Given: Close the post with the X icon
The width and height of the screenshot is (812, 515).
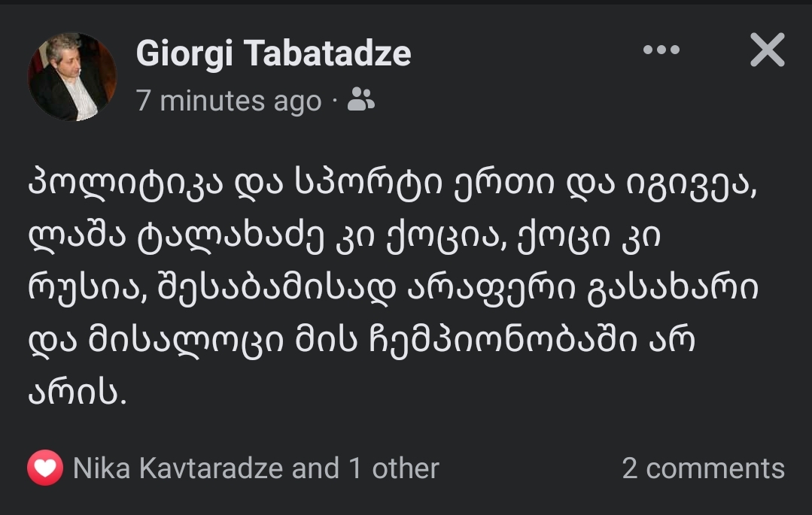Looking at the screenshot, I should pos(768,50).
